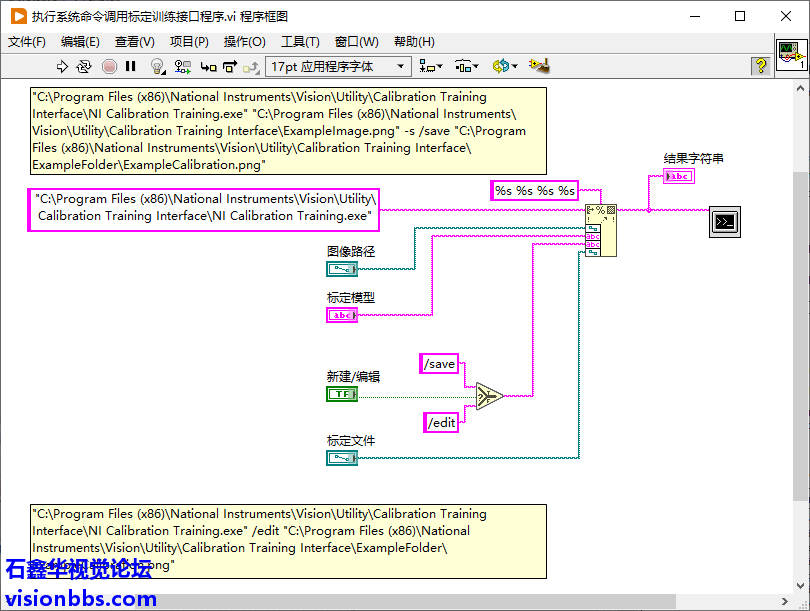The width and height of the screenshot is (810, 611).
Task: Click the 标定模型 label text
Action: click(351, 297)
